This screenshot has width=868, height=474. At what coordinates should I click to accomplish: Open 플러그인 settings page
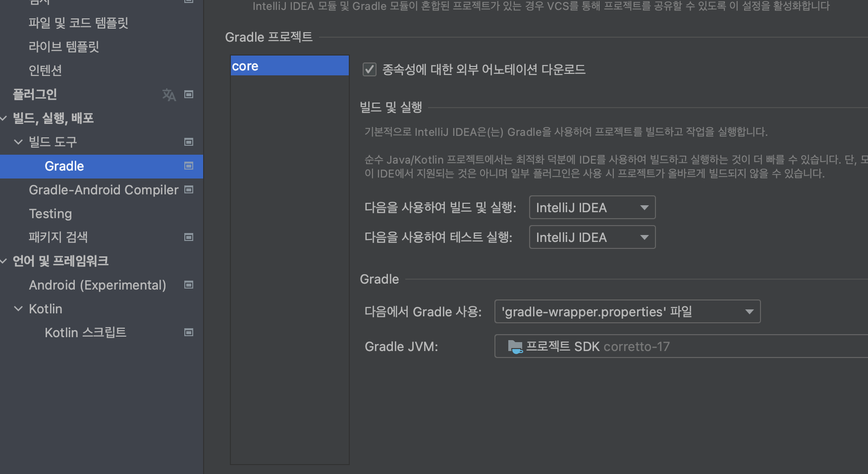pos(35,94)
